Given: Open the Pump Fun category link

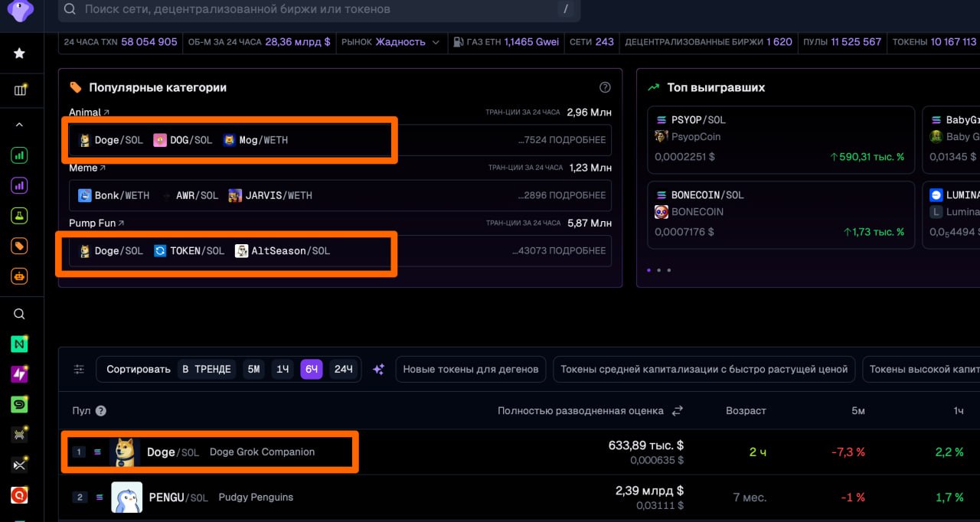Looking at the screenshot, I should tap(96, 223).
